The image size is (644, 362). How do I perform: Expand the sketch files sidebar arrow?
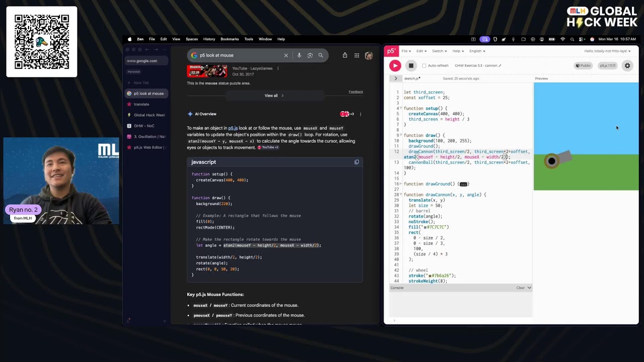point(395,78)
